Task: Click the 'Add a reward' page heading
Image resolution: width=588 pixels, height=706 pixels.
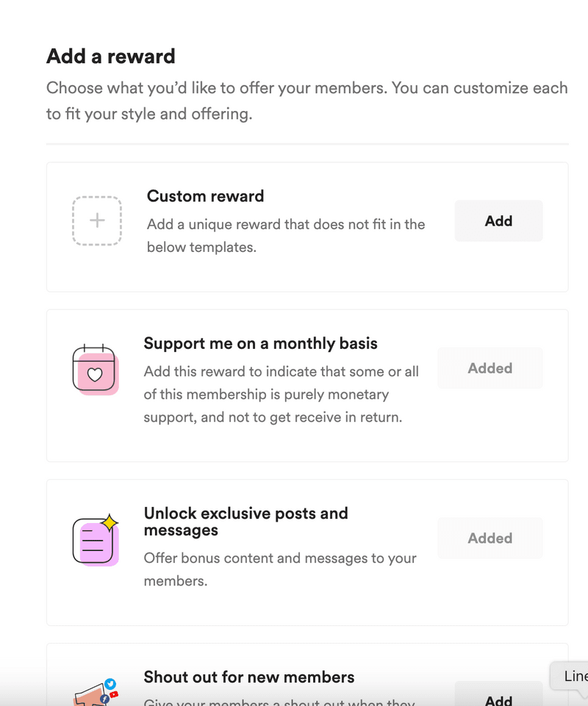Action: (x=110, y=56)
